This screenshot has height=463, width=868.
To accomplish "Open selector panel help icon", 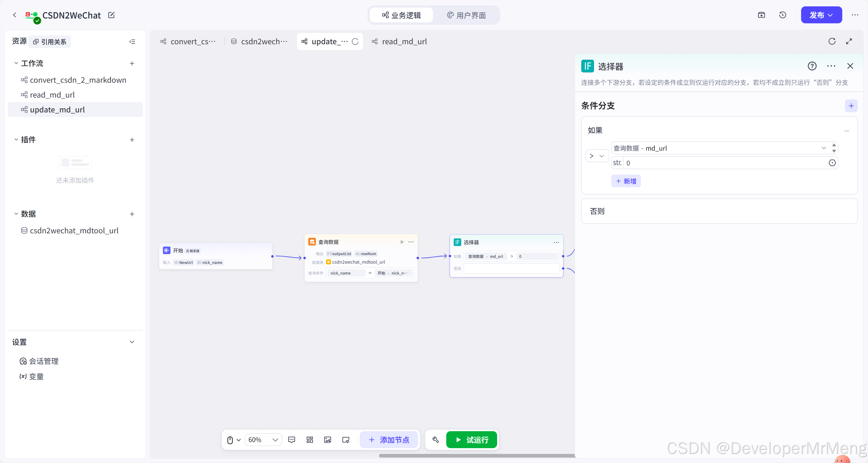I will (x=812, y=66).
